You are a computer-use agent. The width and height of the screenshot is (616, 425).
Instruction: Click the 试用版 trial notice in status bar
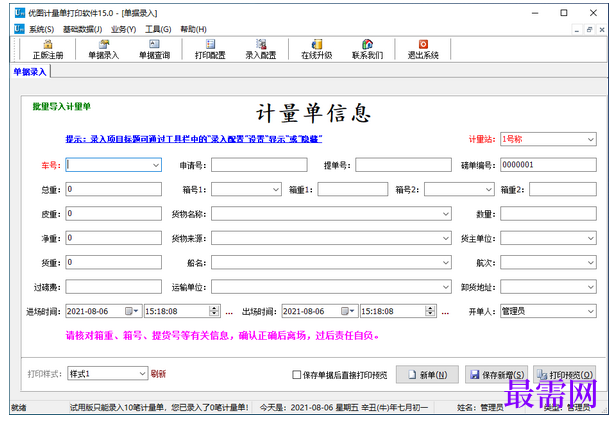click(x=159, y=408)
